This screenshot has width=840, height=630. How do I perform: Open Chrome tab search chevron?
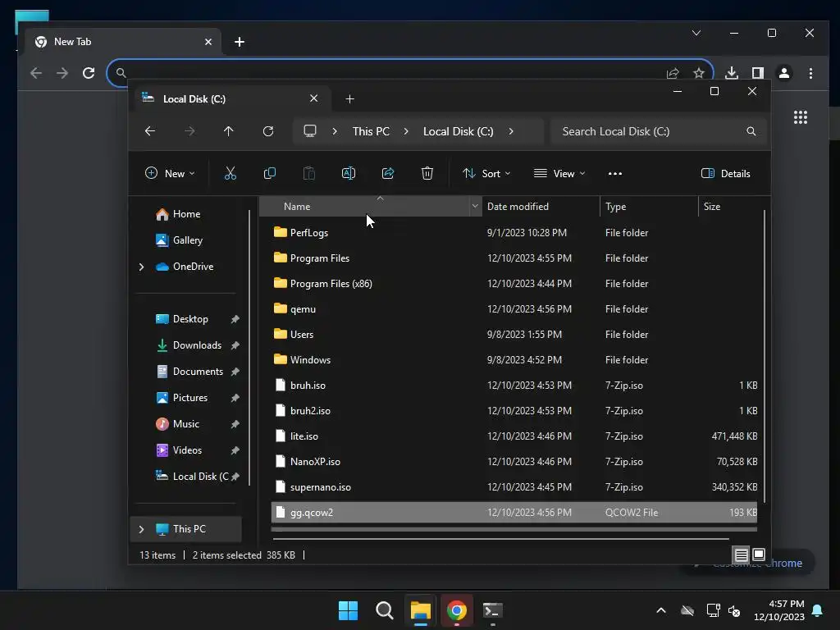[696, 33]
